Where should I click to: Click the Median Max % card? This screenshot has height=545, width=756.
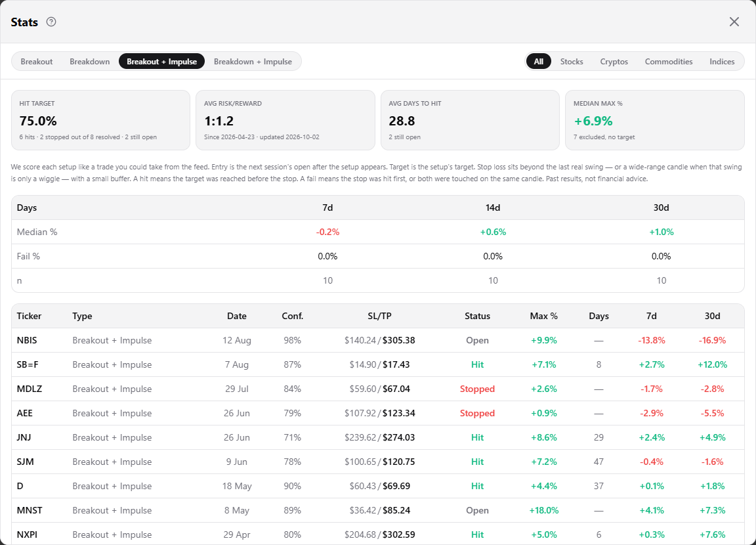(x=655, y=120)
